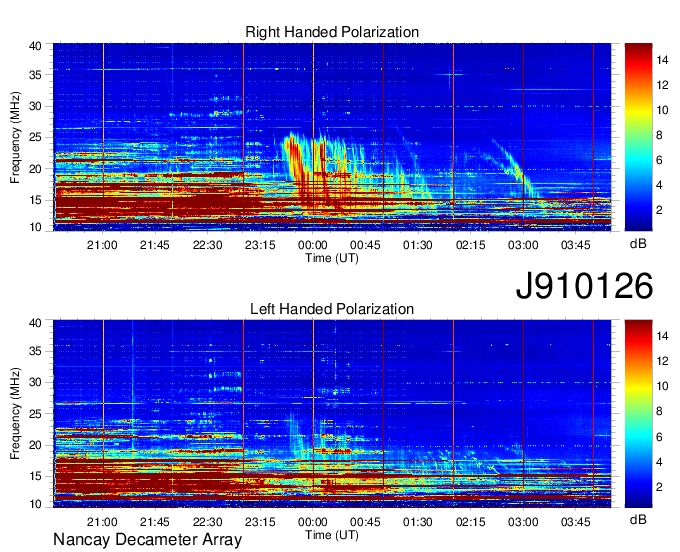The image size is (680, 552).
Task: Click the 35 MHz tick label of the Right Handed plot
Action: (x=35, y=75)
